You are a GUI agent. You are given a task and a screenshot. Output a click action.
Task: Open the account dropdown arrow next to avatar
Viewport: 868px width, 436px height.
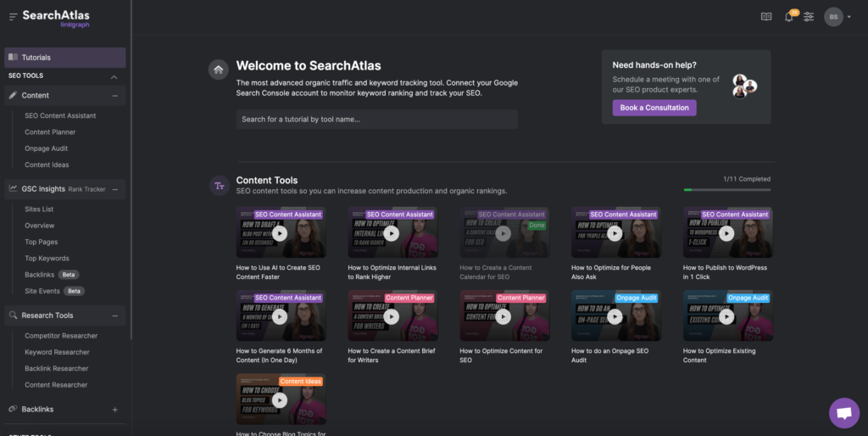849,17
